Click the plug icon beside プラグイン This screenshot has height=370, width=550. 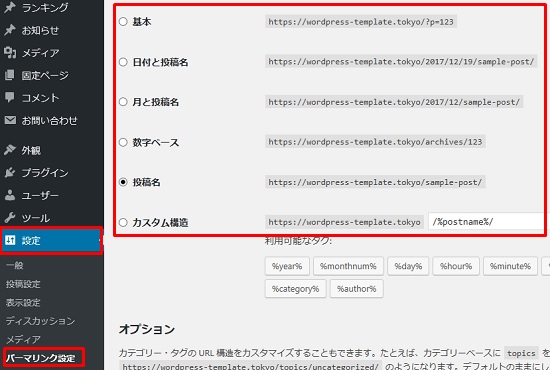(x=10, y=173)
